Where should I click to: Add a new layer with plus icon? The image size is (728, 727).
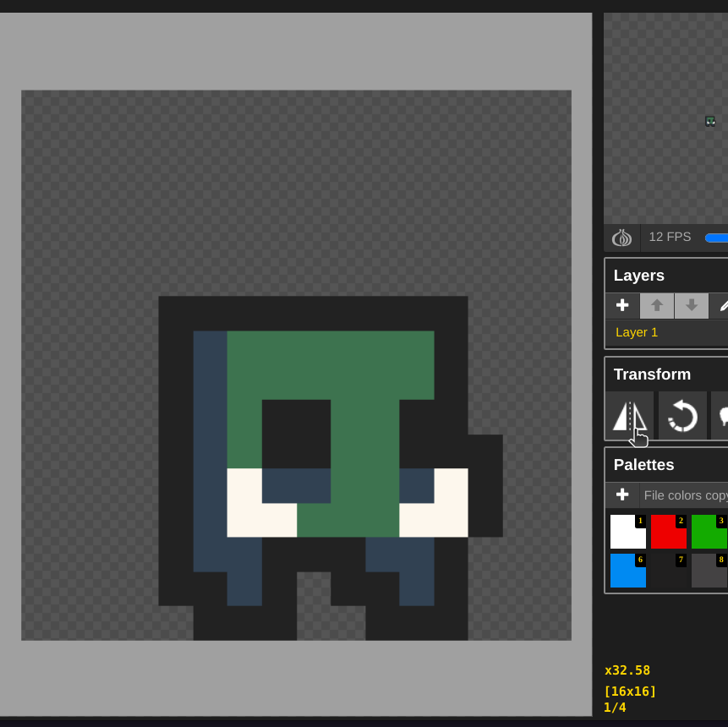(x=622, y=305)
